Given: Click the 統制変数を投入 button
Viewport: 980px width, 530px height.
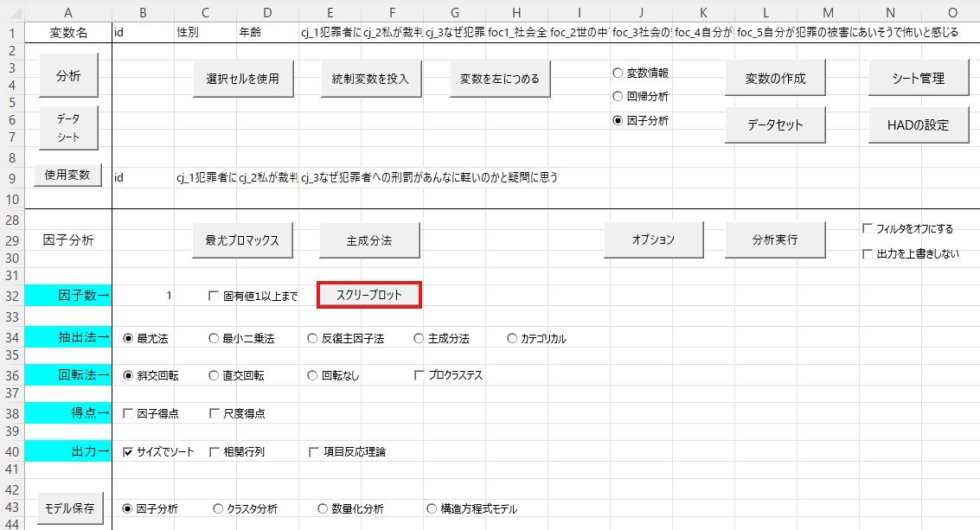Looking at the screenshot, I should pyautogui.click(x=370, y=79).
